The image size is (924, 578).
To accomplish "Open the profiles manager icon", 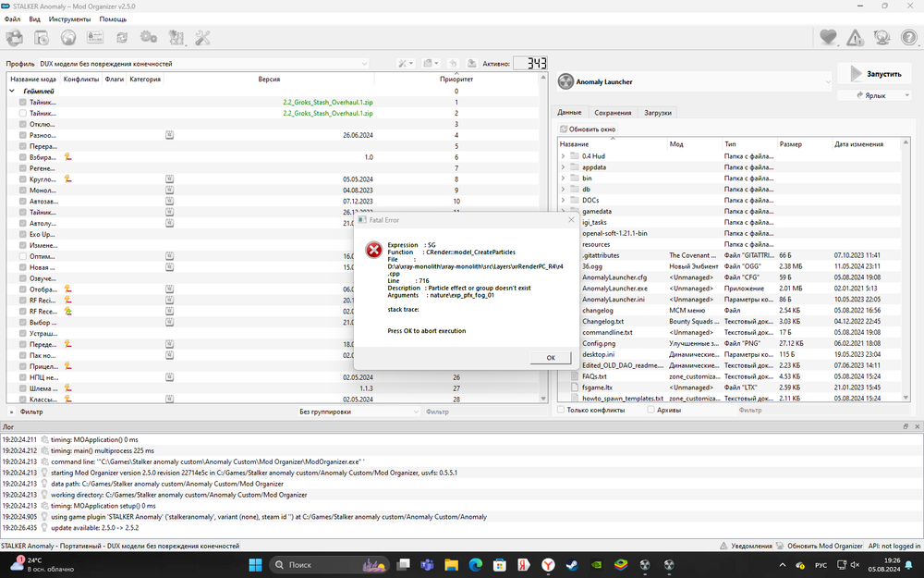I will tap(95, 37).
